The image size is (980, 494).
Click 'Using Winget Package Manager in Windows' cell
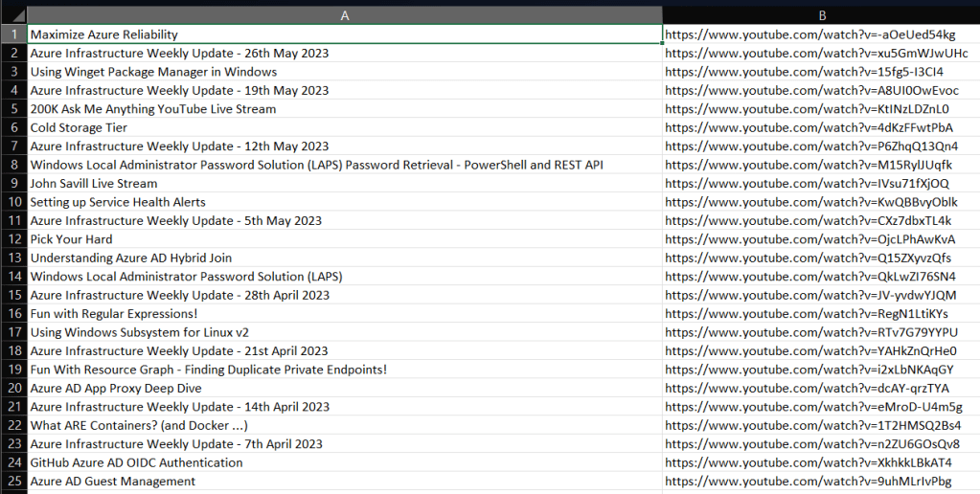(153, 72)
